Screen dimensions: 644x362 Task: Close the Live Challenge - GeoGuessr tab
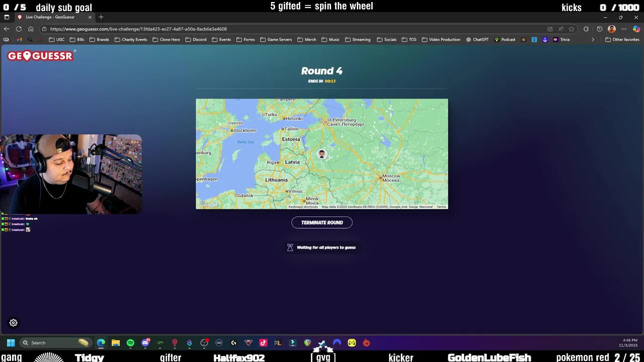(x=90, y=17)
